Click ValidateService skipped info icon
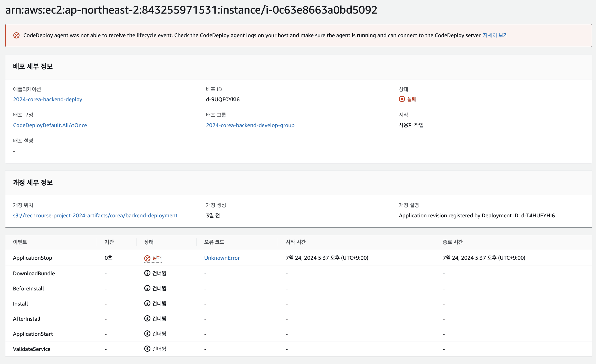 point(147,349)
